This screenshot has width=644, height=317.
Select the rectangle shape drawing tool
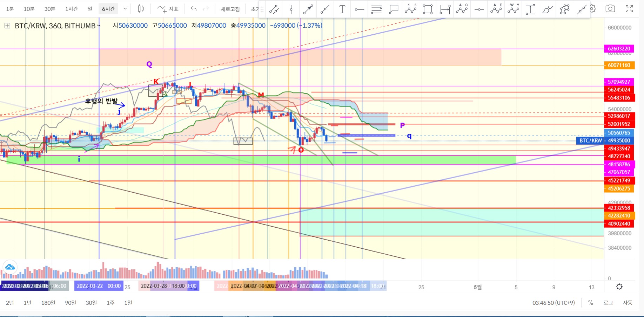(x=428, y=9)
